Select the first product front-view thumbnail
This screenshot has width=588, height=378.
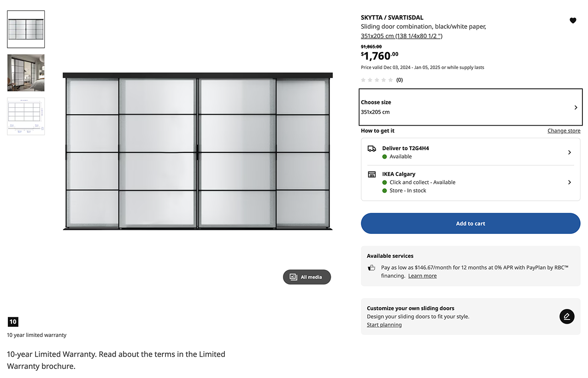(26, 29)
